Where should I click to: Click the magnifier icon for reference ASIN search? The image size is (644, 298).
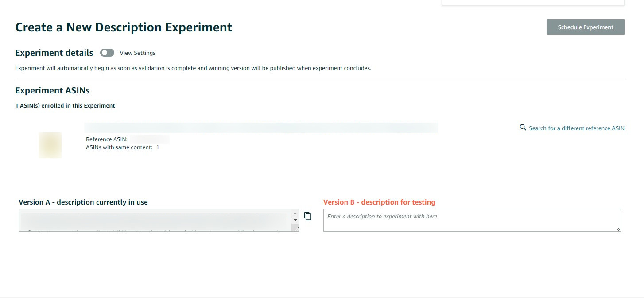pyautogui.click(x=523, y=128)
